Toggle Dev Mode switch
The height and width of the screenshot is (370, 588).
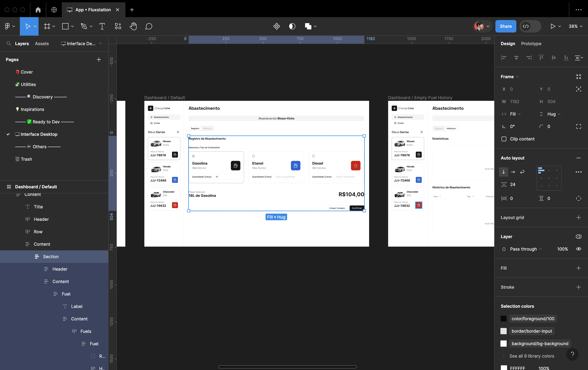530,26
